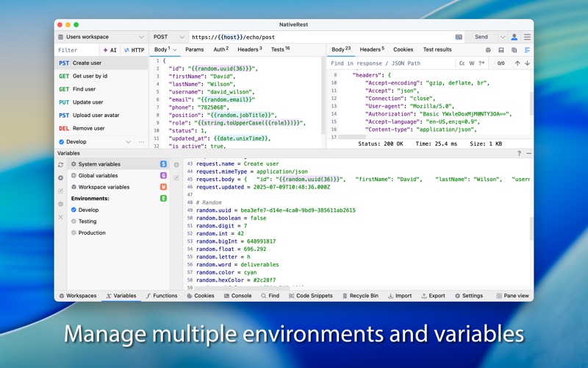Screen dimensions: 588x368
Task: Switch to request Params tab
Action: [194, 49]
